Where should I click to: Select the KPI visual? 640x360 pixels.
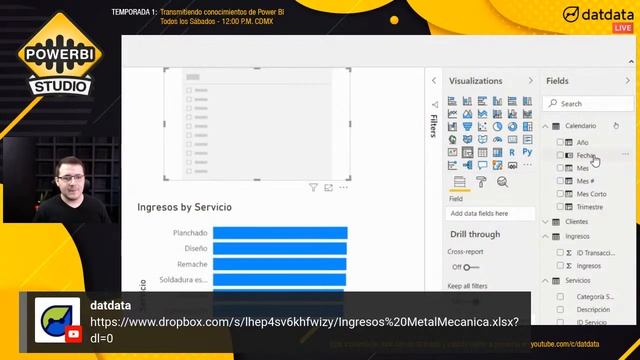pyautogui.click(x=452, y=152)
